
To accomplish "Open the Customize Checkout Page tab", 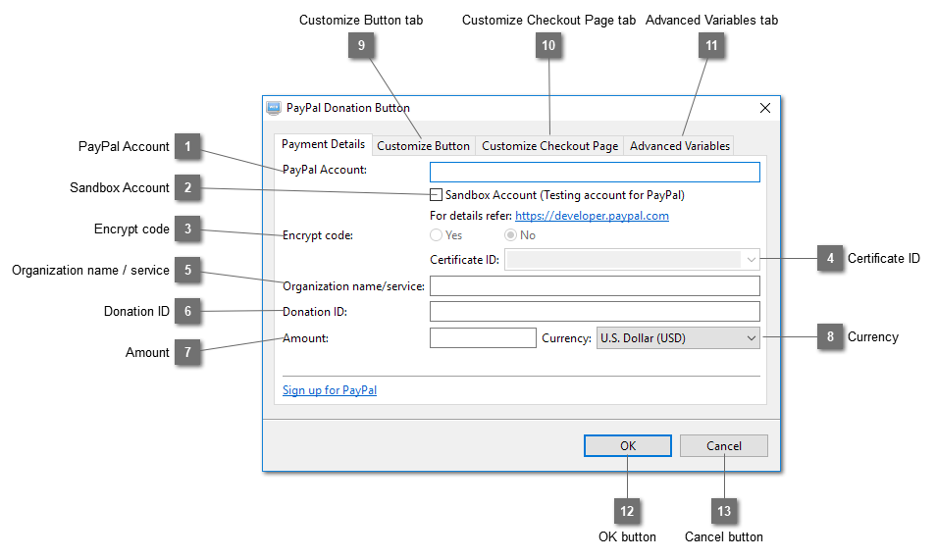I will coord(549,146).
